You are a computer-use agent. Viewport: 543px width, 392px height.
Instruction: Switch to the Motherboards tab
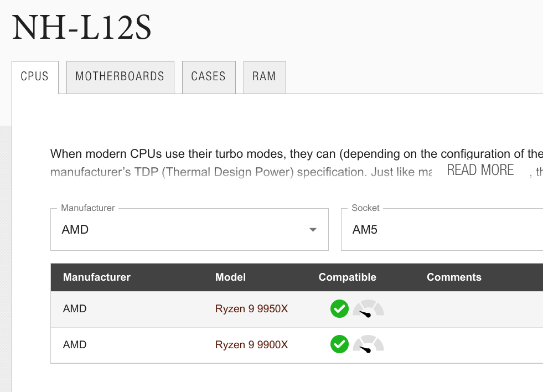(x=120, y=77)
